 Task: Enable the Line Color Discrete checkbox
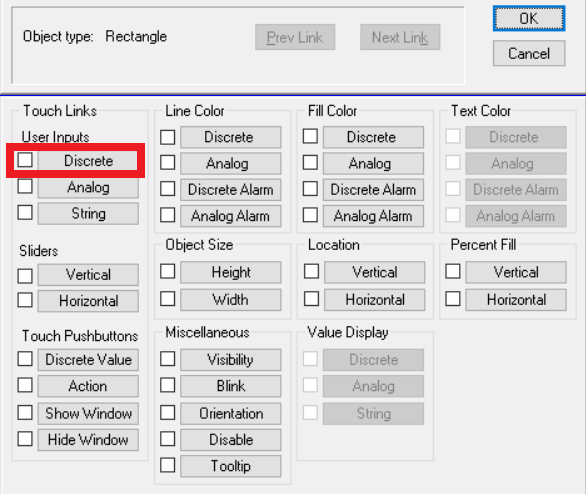point(167,137)
